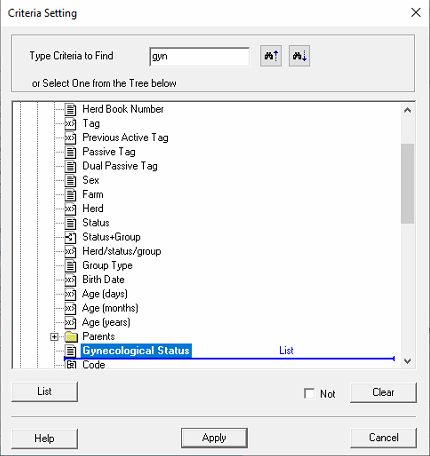Click the Apply button

point(214,438)
